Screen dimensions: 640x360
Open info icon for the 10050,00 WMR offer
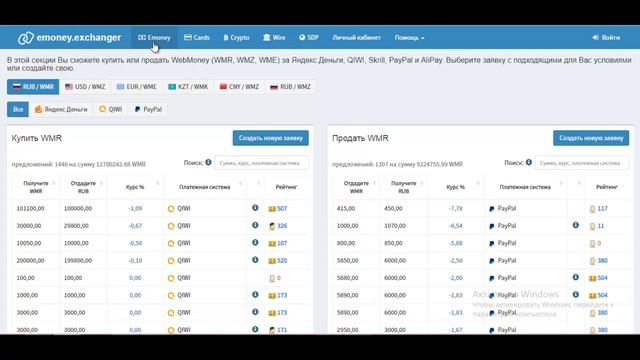tap(255, 242)
